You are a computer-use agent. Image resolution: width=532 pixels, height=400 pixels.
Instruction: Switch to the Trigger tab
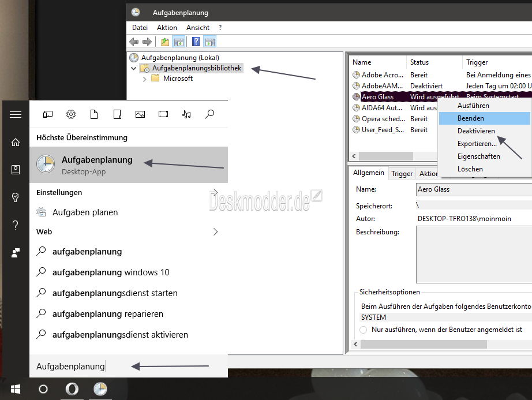(402, 174)
